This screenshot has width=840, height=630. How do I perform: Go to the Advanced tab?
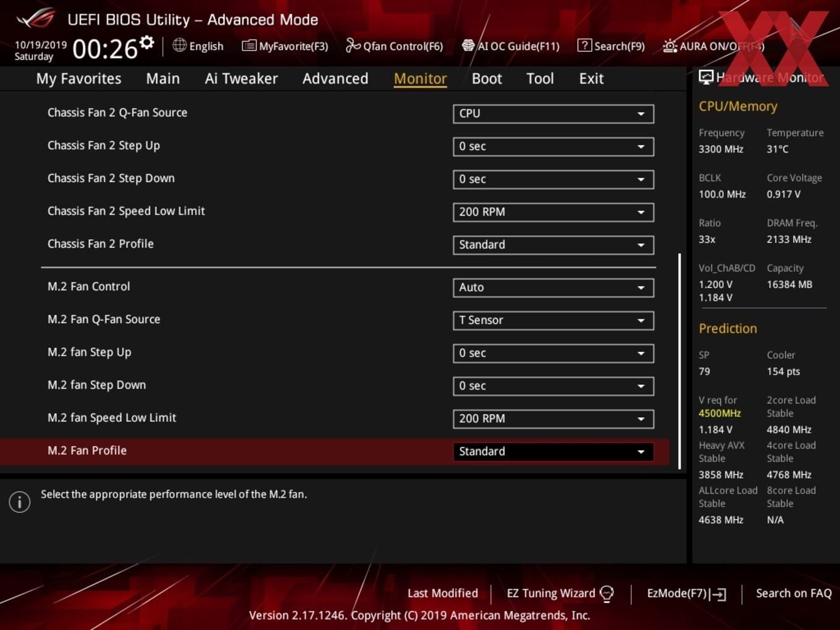click(x=335, y=78)
